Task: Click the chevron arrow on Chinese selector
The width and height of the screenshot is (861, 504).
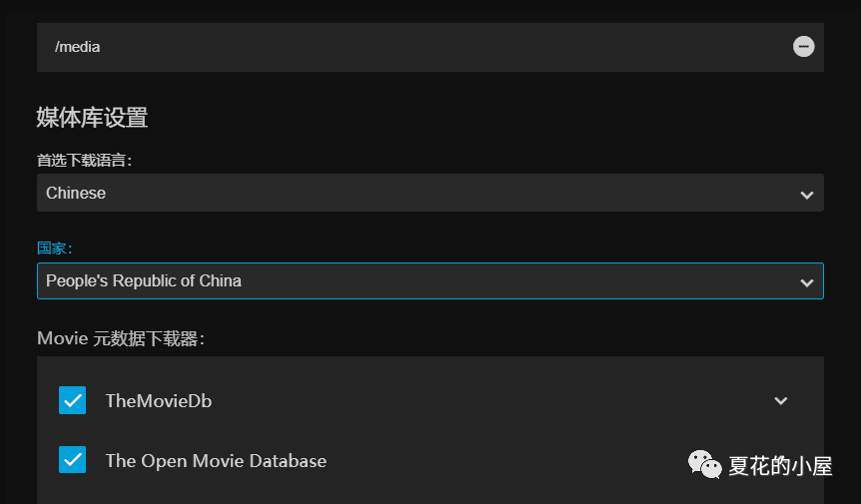Action: point(807,195)
